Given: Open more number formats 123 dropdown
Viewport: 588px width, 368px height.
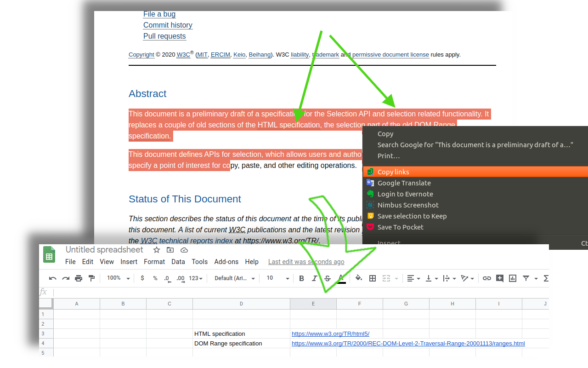Looking at the screenshot, I should click(196, 278).
